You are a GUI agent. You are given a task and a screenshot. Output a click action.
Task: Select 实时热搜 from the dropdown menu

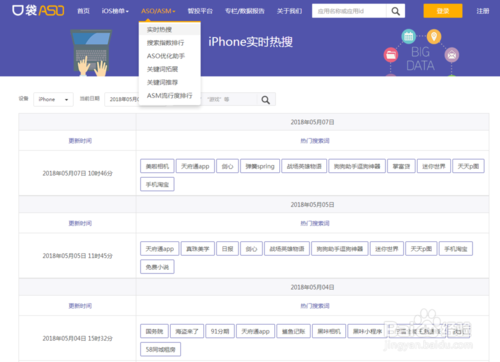coord(170,30)
